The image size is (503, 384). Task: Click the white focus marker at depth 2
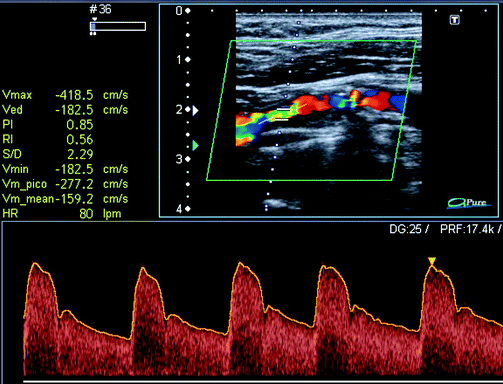(x=196, y=110)
